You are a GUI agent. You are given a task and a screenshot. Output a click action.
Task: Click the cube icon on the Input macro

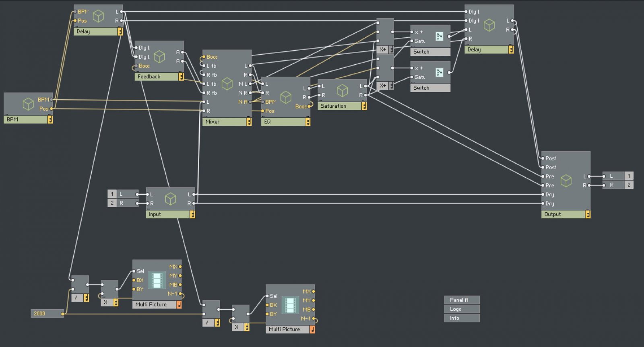coord(171,199)
